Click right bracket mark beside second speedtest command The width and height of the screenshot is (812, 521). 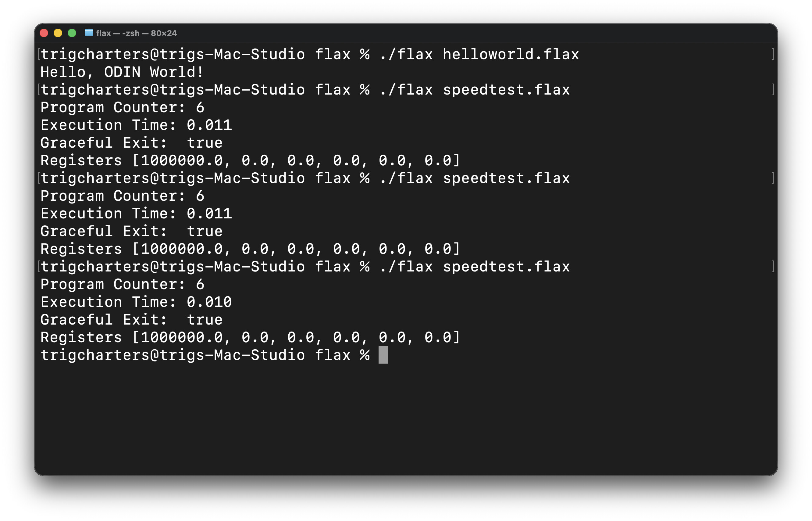tap(773, 178)
